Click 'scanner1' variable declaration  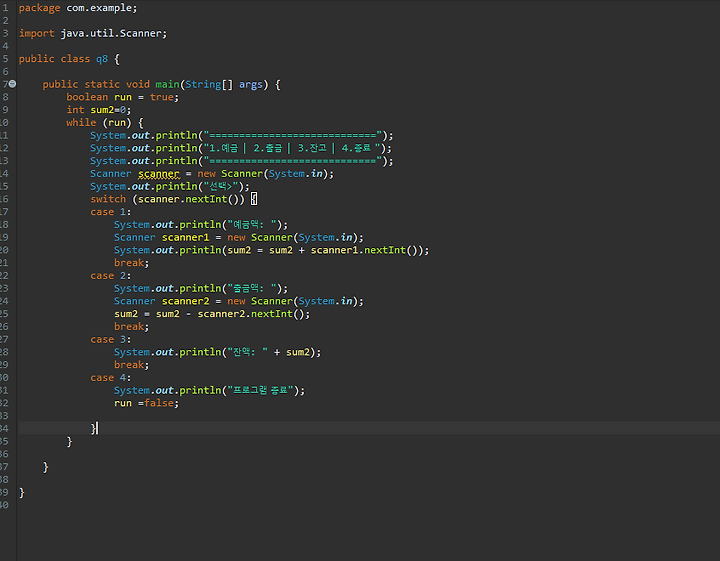click(186, 238)
